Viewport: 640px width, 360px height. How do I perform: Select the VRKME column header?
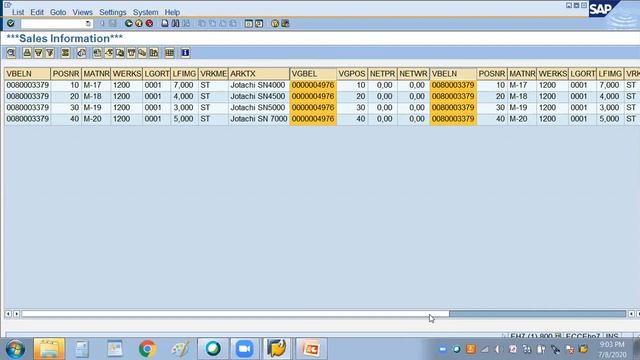213,74
